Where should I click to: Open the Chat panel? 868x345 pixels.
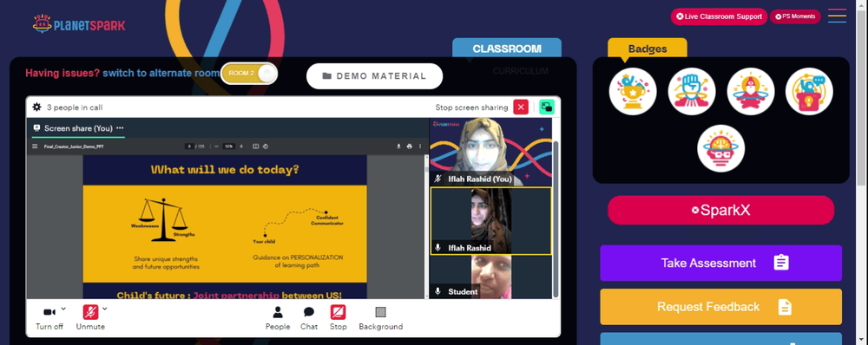pyautogui.click(x=309, y=318)
